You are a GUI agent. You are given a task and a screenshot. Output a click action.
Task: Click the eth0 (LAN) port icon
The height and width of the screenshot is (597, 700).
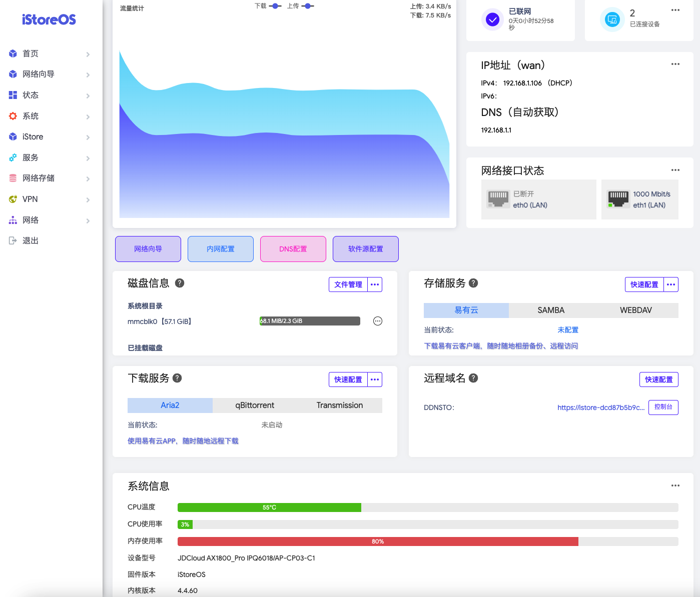coord(498,199)
